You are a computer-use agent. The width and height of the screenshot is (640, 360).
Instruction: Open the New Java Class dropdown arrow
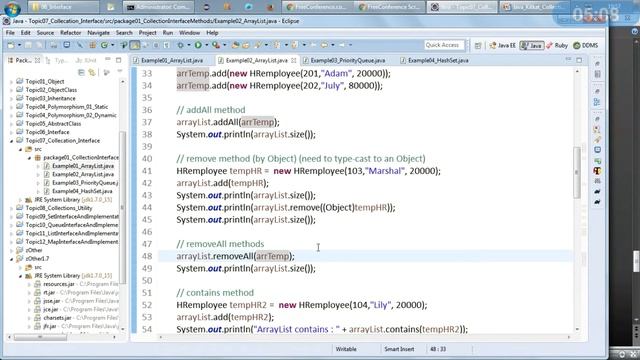(112, 45)
